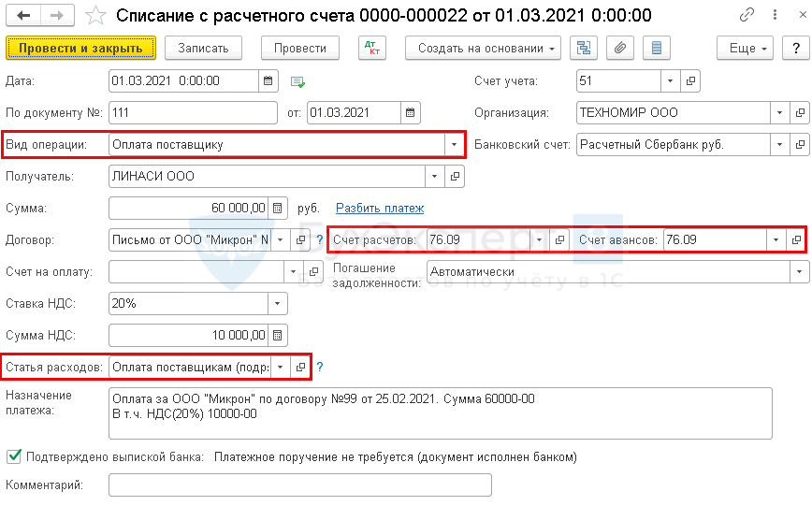Viewport: 812px width, 506px height.
Task: Click Записать button
Action: tap(204, 48)
